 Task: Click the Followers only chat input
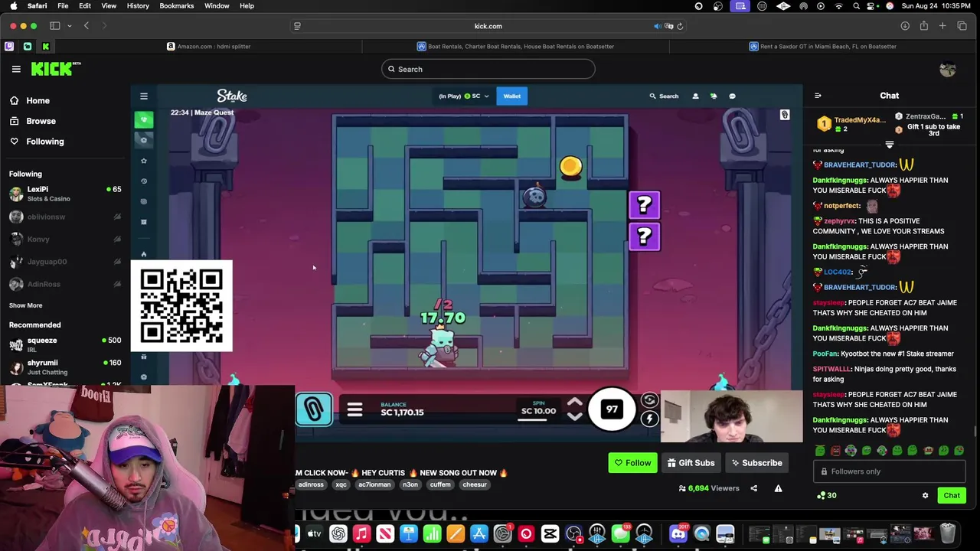click(x=888, y=472)
